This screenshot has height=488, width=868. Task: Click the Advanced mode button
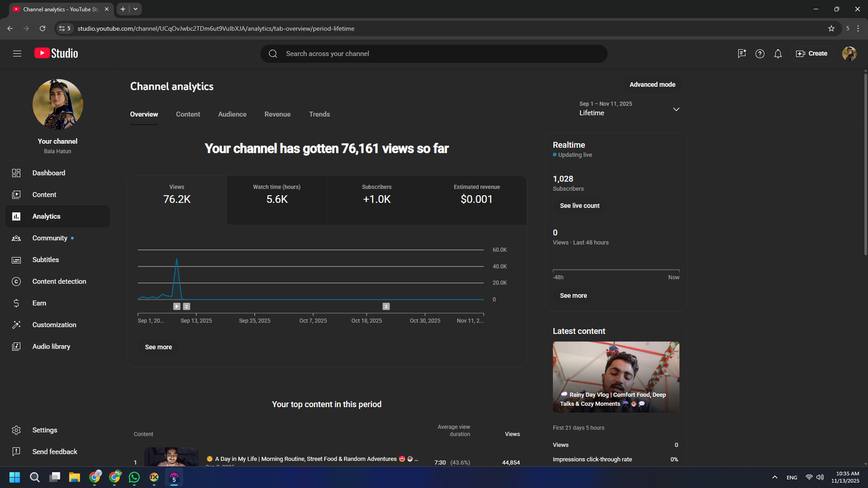point(652,85)
